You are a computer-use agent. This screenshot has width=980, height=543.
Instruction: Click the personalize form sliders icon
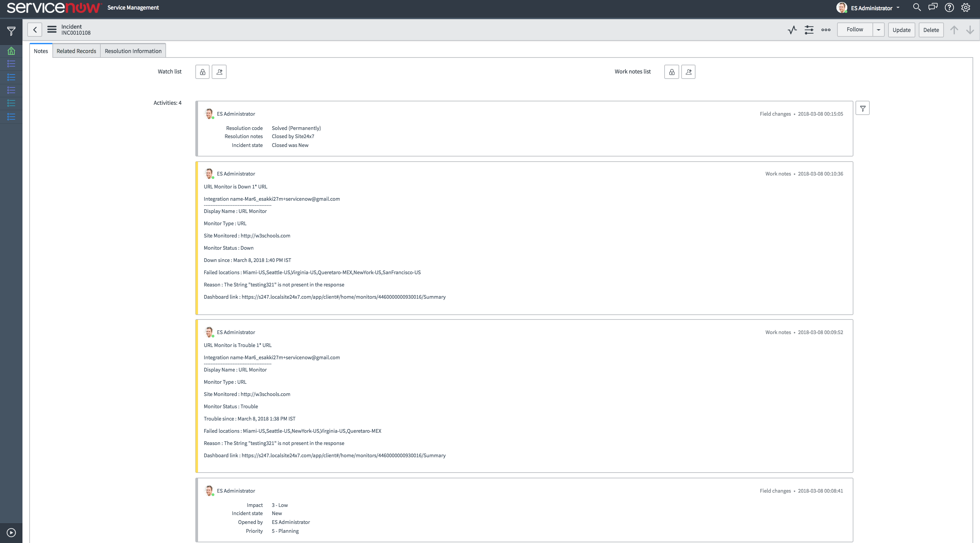(x=809, y=30)
